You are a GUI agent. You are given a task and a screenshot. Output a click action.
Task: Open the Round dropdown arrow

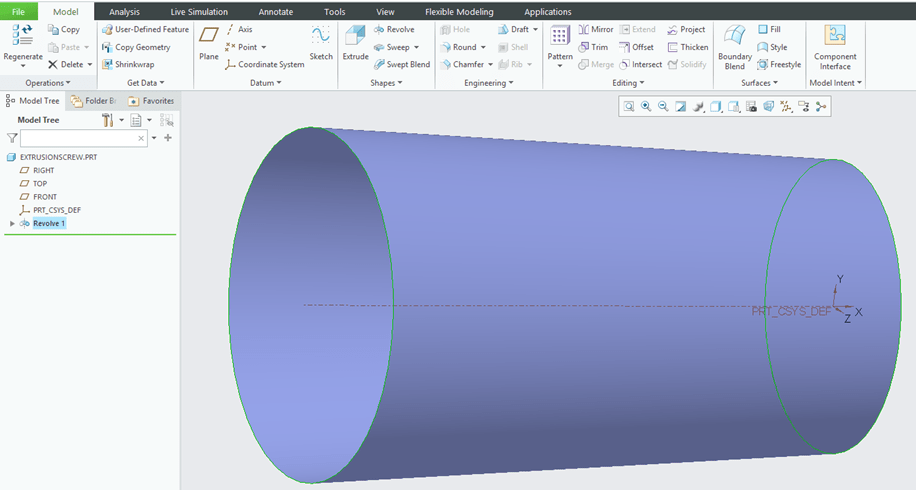[483, 47]
